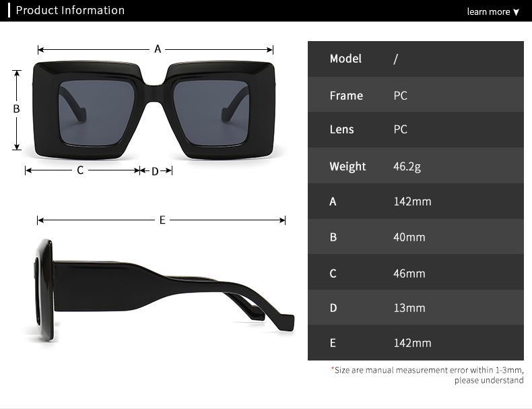Click the B 40mm measurement row

[415, 237]
